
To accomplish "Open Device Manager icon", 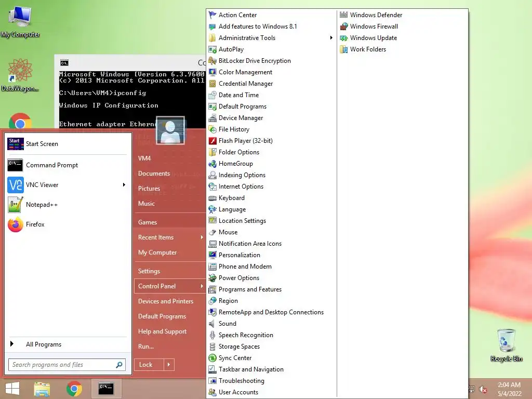I will (212, 118).
